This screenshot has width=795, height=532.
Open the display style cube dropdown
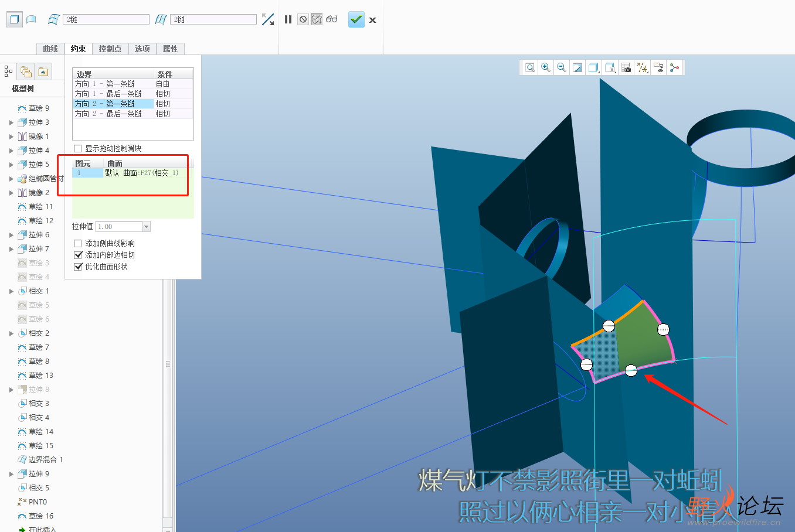[594, 67]
